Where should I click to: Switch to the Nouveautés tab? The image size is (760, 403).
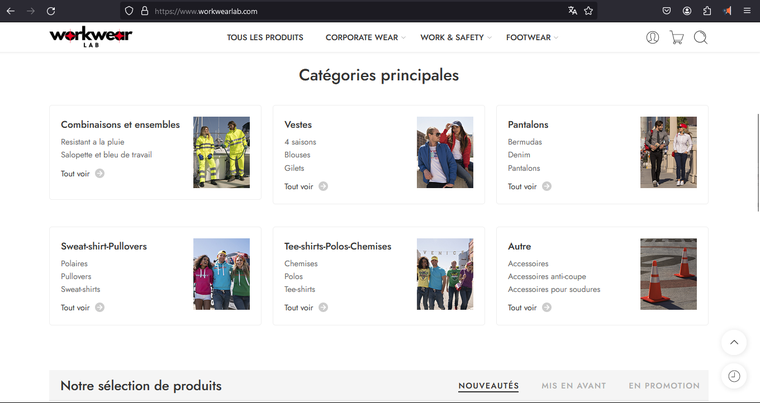[489, 386]
